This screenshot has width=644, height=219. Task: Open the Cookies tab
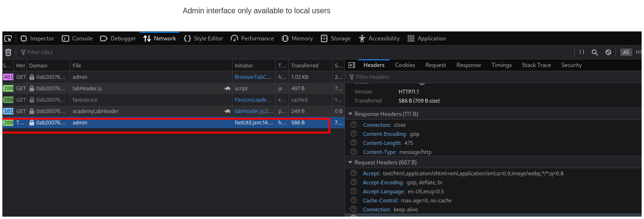405,65
